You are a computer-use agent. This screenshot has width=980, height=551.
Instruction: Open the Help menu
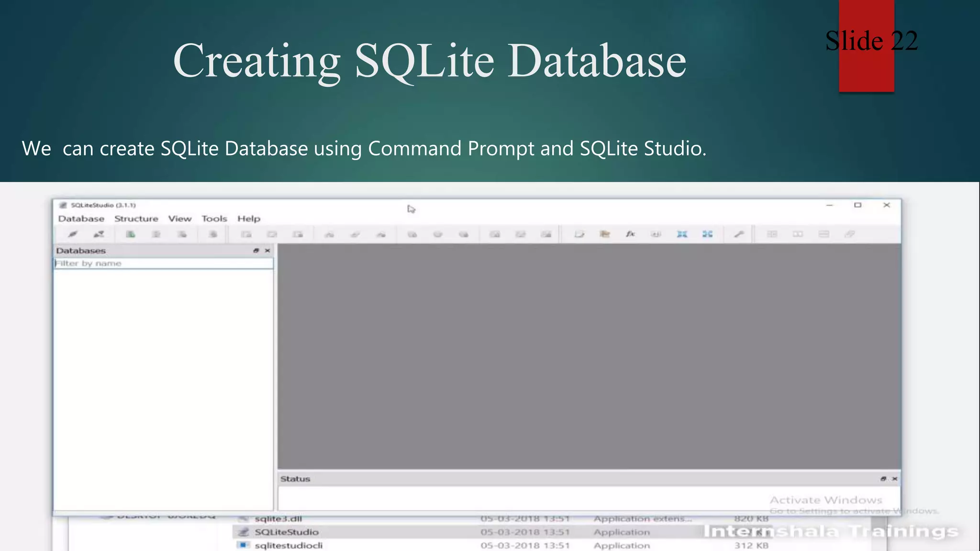click(249, 219)
